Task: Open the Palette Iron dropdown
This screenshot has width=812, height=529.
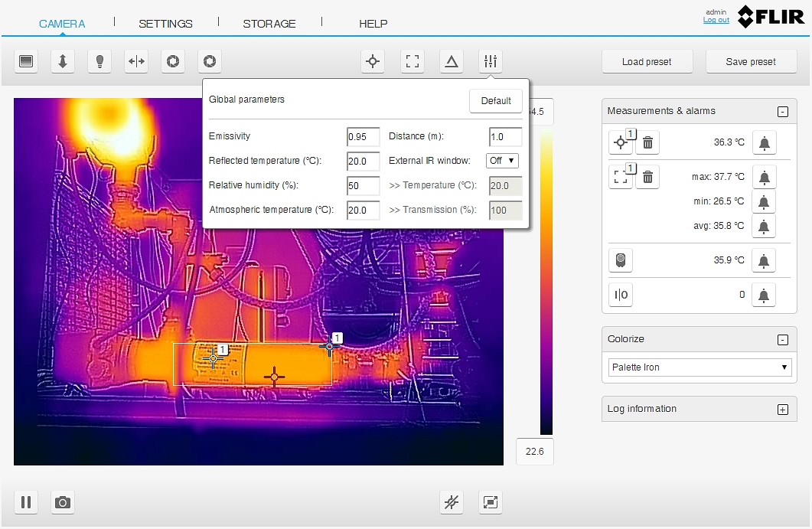Action: (699, 367)
